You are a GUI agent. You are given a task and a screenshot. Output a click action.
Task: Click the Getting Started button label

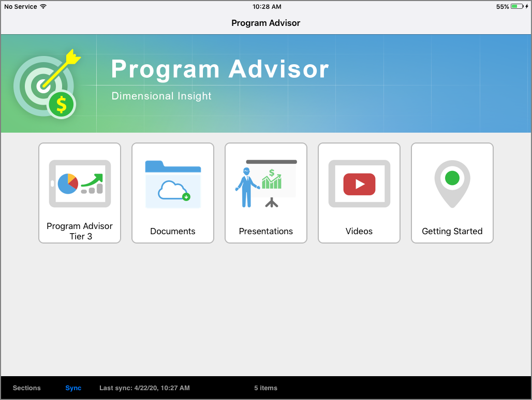[452, 231]
